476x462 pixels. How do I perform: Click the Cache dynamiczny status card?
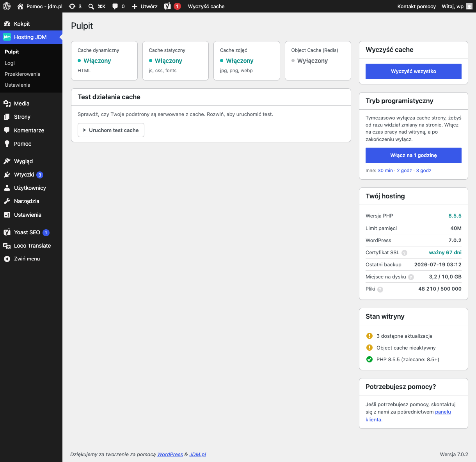pyautogui.click(x=104, y=61)
